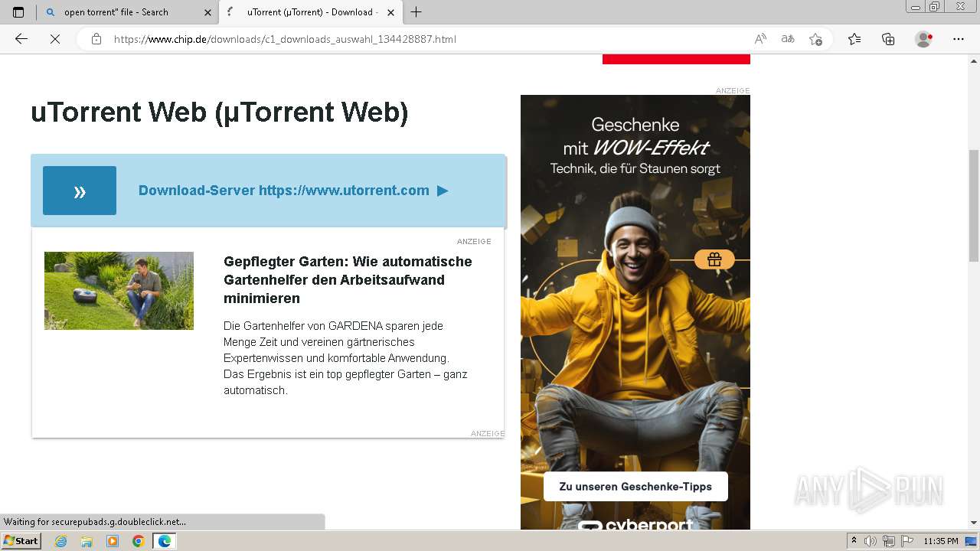Screen dimensions: 980x551
Task: Open a new tab
Action: pyautogui.click(x=416, y=12)
